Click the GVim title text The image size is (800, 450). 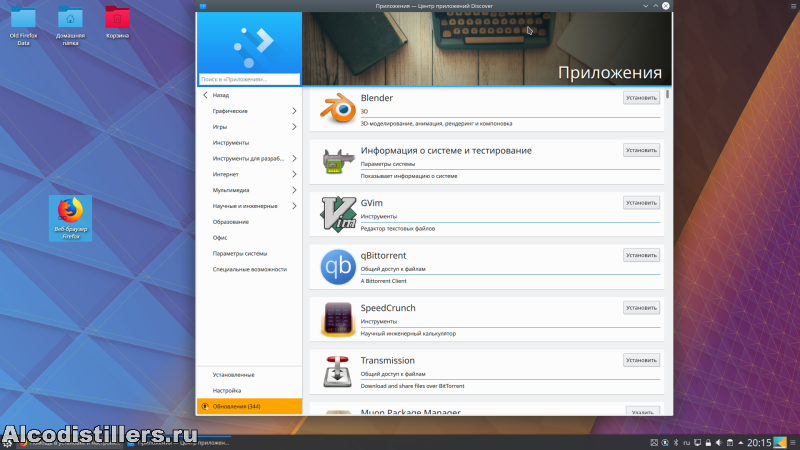point(371,203)
